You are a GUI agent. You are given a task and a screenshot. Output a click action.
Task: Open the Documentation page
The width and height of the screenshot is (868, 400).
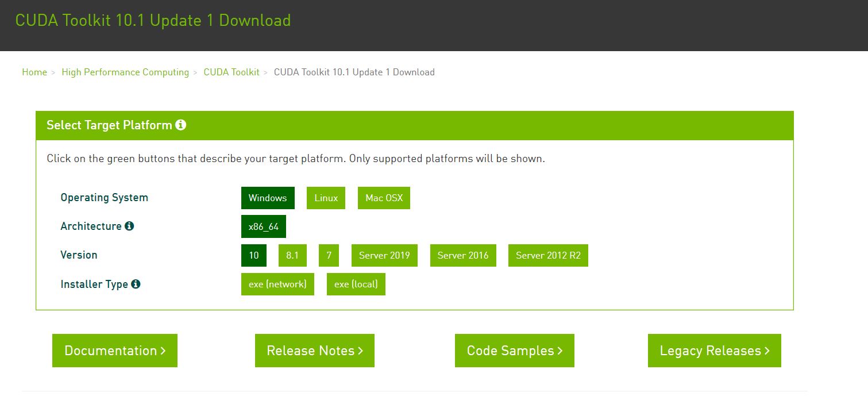(115, 351)
